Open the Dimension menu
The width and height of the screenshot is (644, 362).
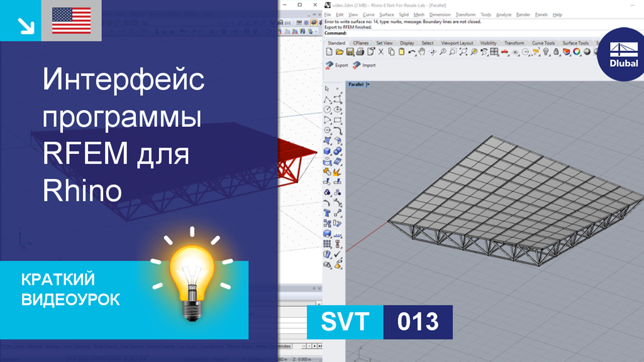pyautogui.click(x=440, y=15)
